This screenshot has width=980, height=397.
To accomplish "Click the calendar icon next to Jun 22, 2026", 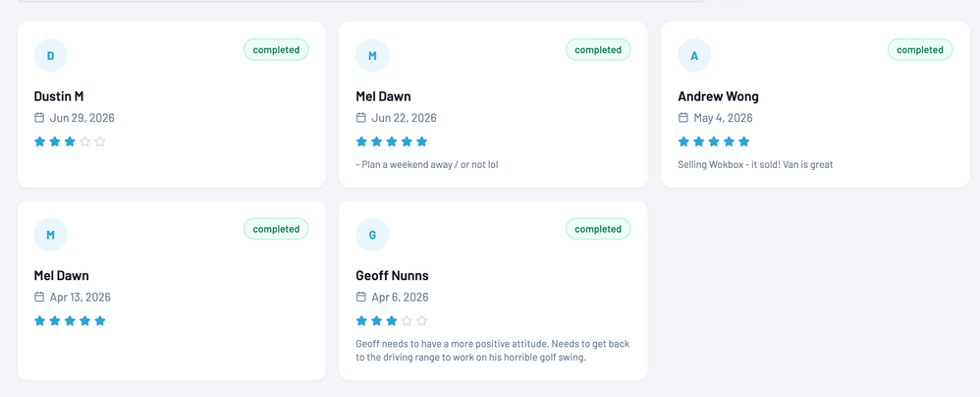I will coord(361,118).
